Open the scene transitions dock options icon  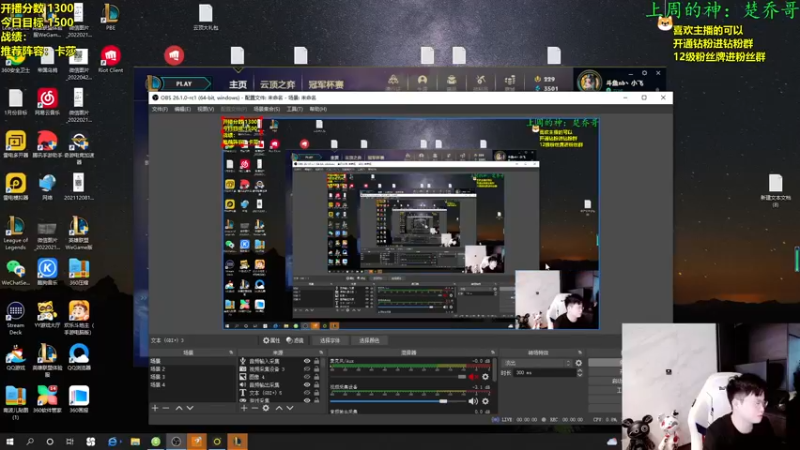[x=580, y=353]
